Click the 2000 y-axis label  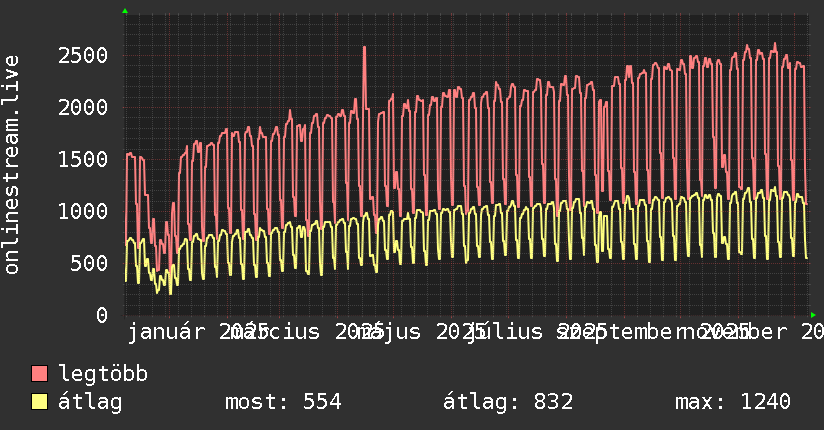click(x=83, y=108)
